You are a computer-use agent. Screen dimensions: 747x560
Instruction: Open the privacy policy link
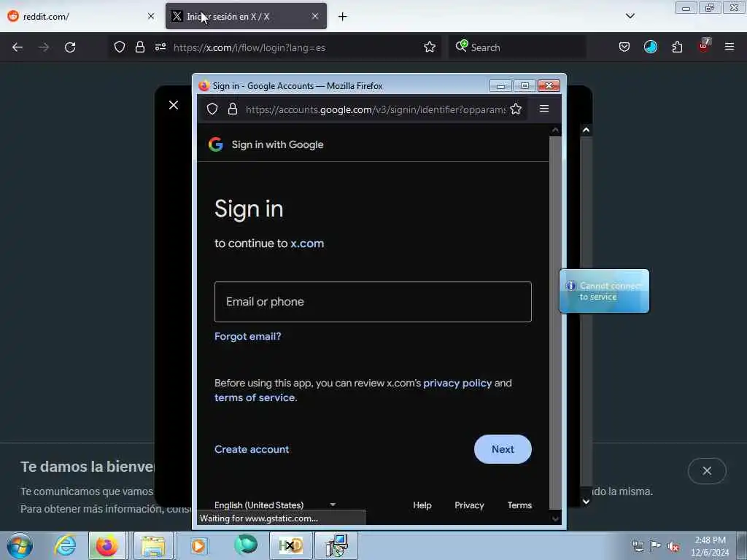coord(457,383)
